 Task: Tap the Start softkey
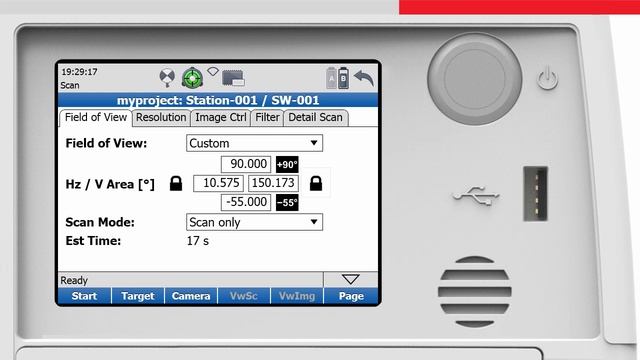pyautogui.click(x=84, y=296)
